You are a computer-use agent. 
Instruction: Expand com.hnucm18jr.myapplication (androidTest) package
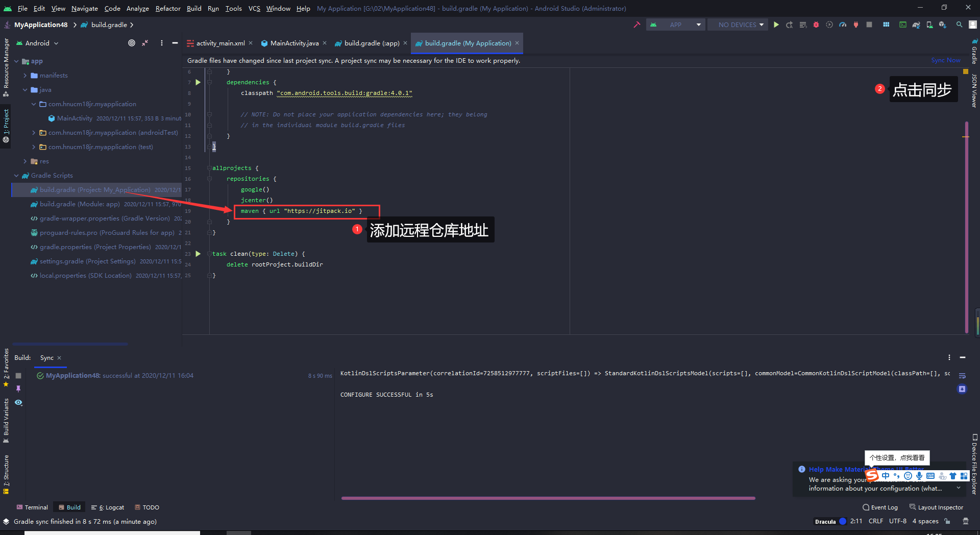[x=34, y=133]
